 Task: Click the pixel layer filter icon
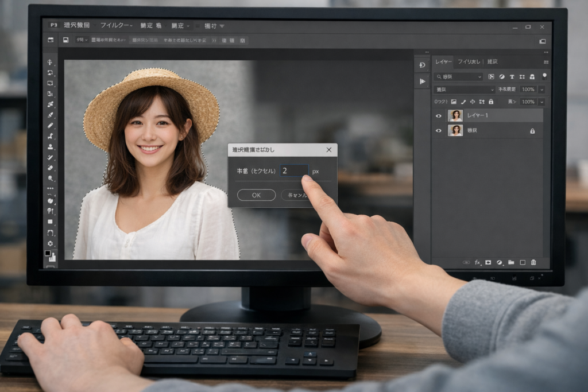point(491,76)
